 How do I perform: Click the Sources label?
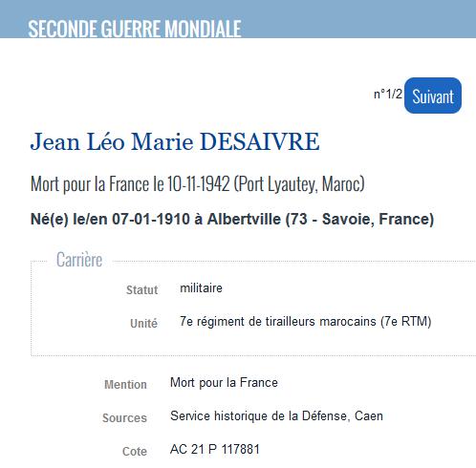(x=124, y=417)
